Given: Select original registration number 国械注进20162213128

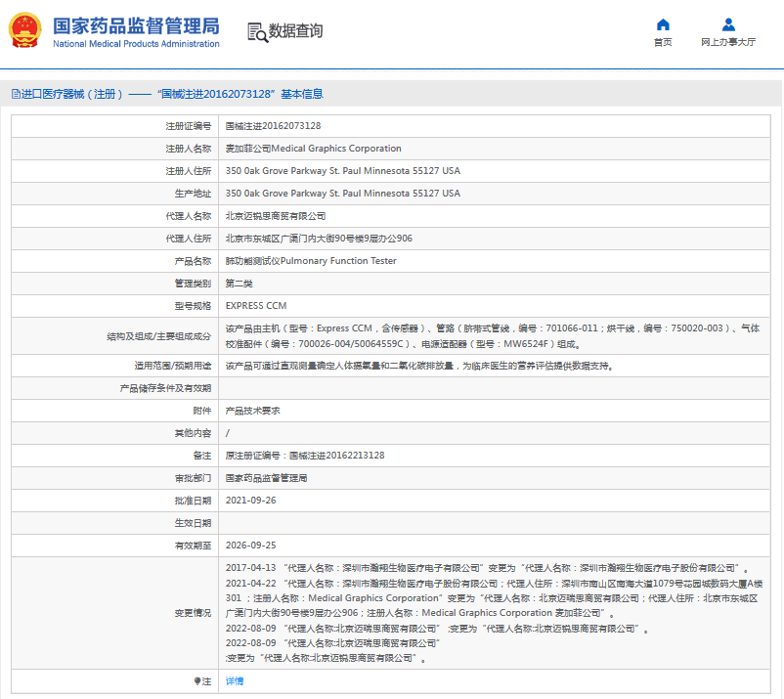Looking at the screenshot, I should [337, 456].
